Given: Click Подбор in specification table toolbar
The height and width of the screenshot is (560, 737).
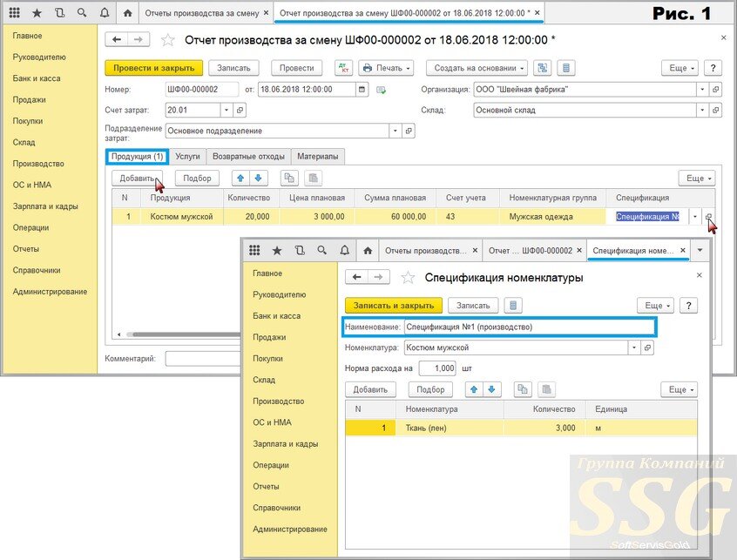Looking at the screenshot, I should click(430, 389).
